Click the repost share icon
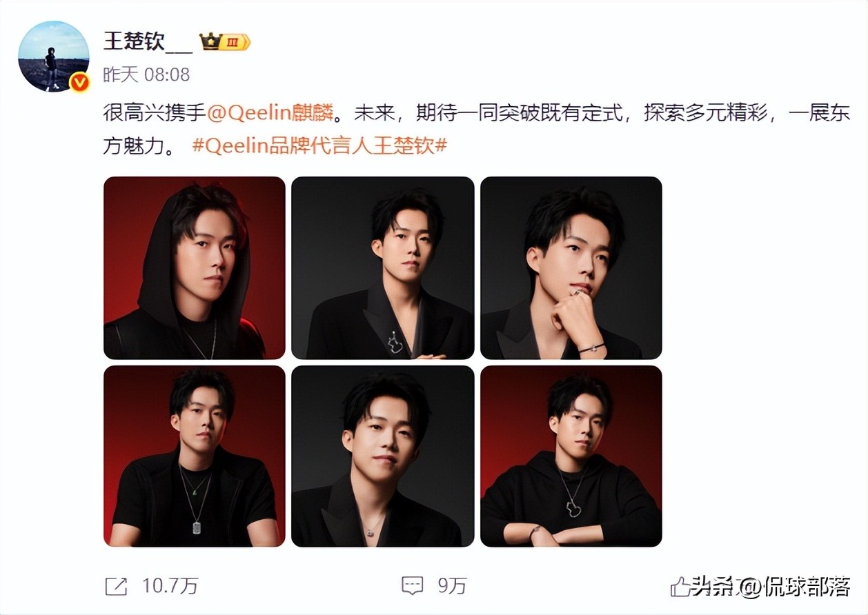This screenshot has height=615, width=868. point(116,586)
